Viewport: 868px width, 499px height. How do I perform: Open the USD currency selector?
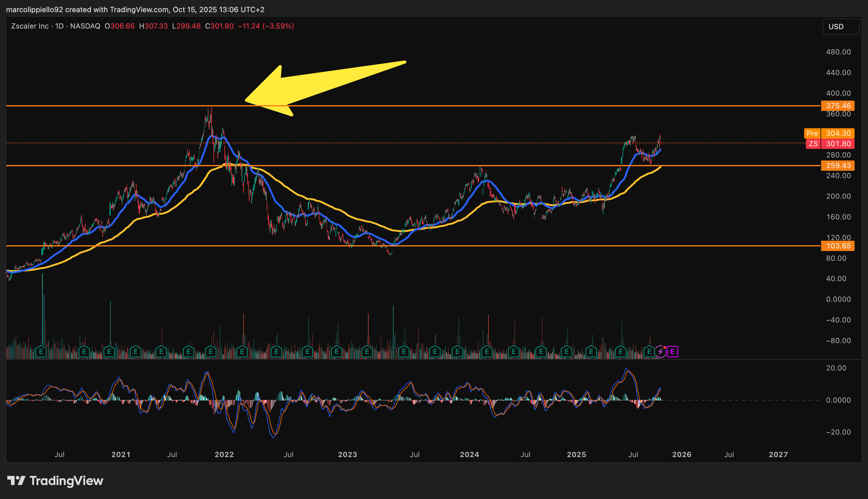[840, 27]
